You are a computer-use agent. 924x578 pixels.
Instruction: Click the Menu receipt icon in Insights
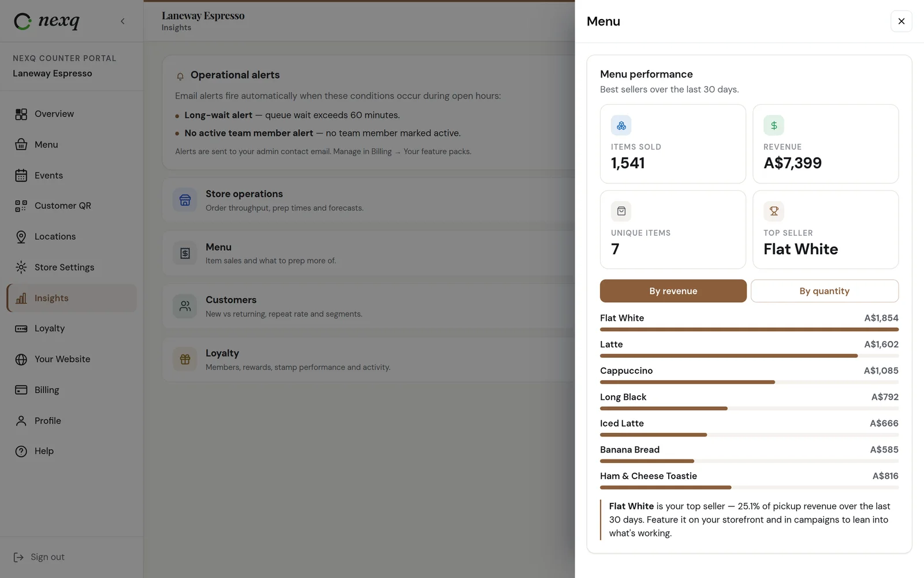coord(185,253)
